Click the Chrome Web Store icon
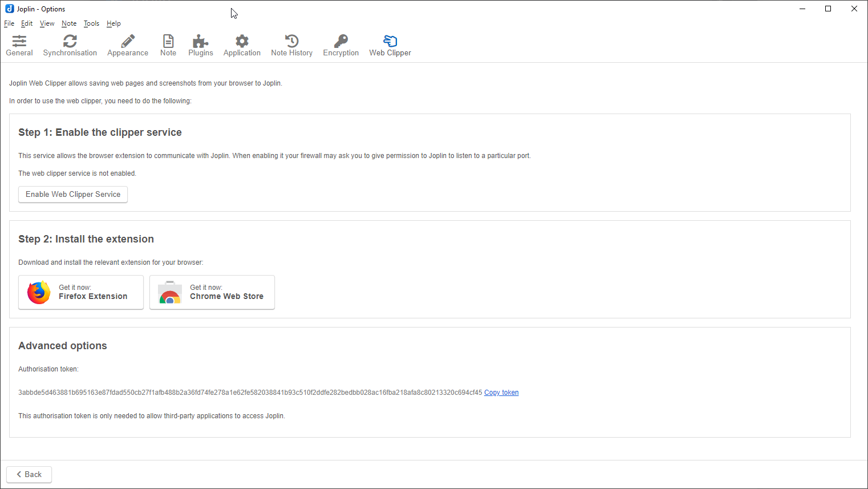This screenshot has width=868, height=489. pyautogui.click(x=170, y=293)
